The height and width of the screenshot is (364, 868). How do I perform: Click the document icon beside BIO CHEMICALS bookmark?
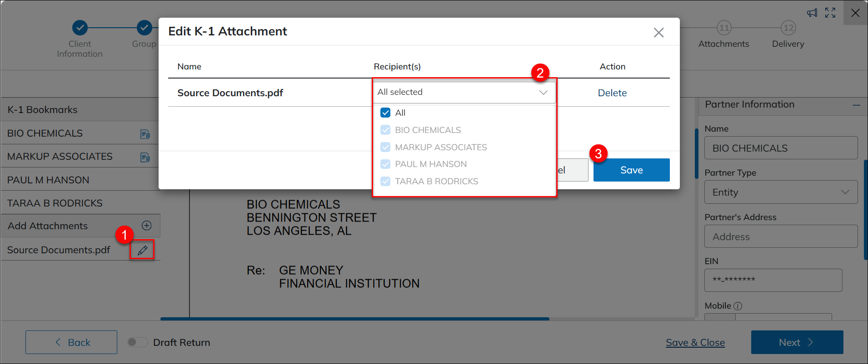pyautogui.click(x=145, y=134)
